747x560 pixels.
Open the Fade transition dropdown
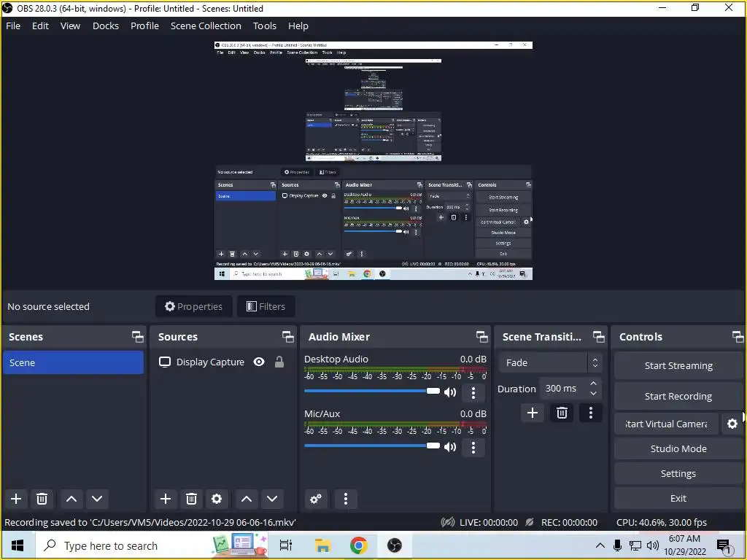[551, 363]
